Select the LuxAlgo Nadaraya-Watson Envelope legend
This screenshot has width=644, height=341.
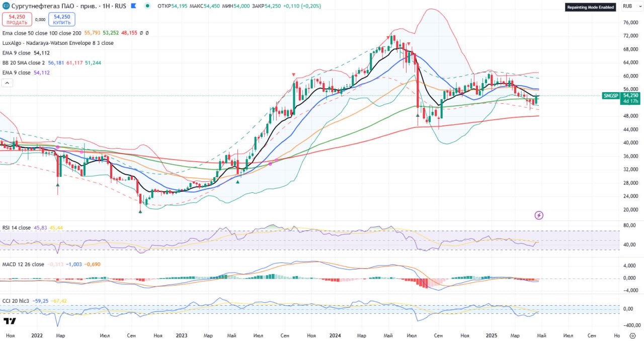click(58, 43)
